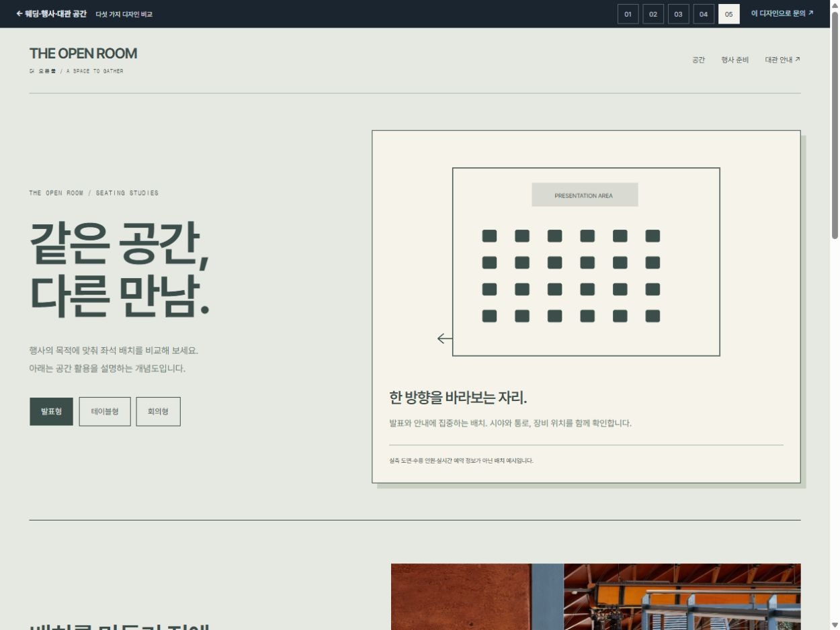Click text THE OPEN ROOM / SEATING STUDIES
This screenshot has width=840, height=630.
click(x=94, y=193)
